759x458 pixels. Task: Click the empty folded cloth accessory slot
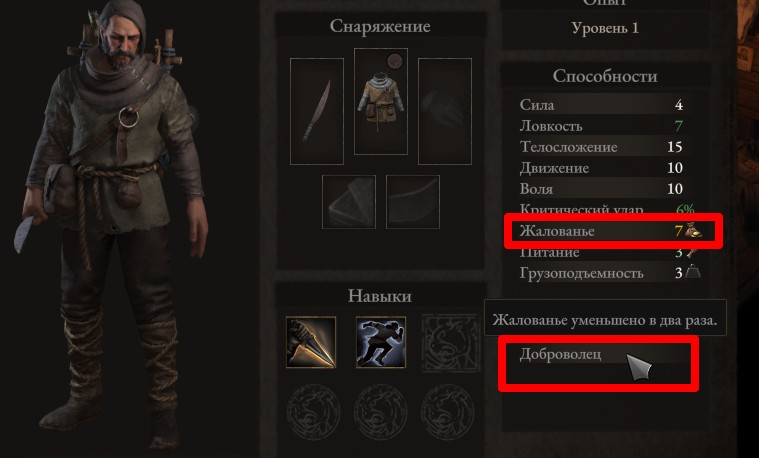pyautogui.click(x=349, y=202)
